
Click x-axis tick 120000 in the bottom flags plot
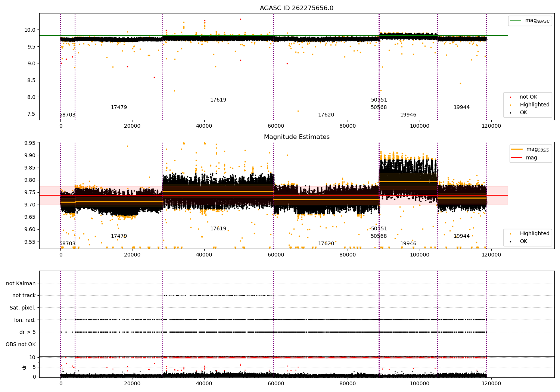491,384
